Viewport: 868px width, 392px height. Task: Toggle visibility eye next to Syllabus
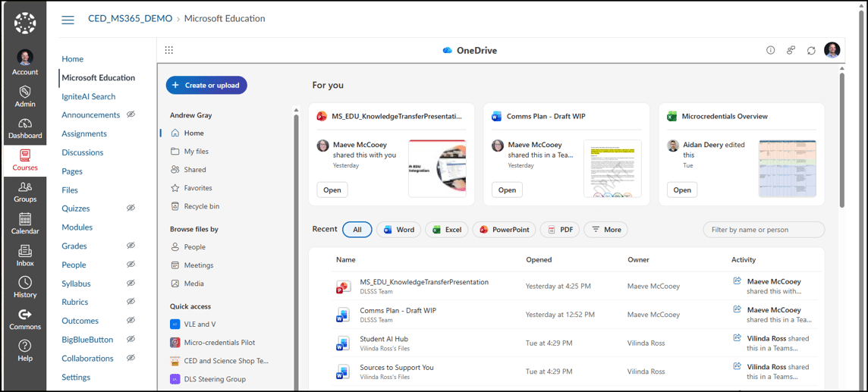[x=131, y=283]
